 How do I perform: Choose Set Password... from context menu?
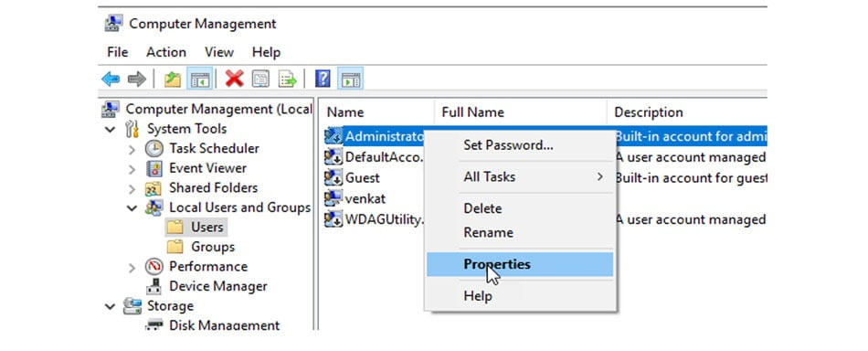[x=520, y=145]
